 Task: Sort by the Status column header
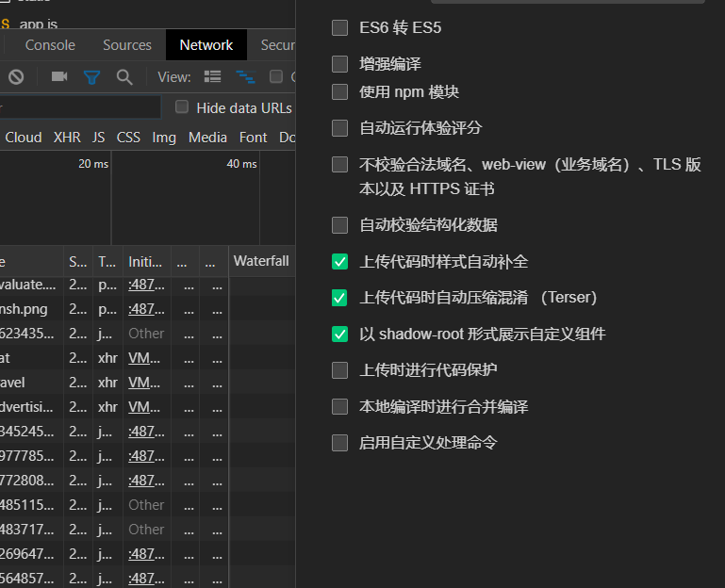77,262
